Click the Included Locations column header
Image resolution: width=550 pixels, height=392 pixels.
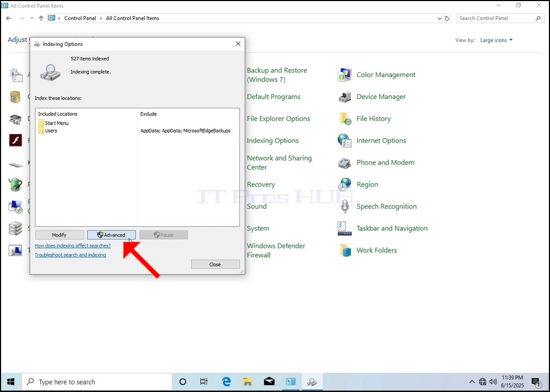coord(58,114)
